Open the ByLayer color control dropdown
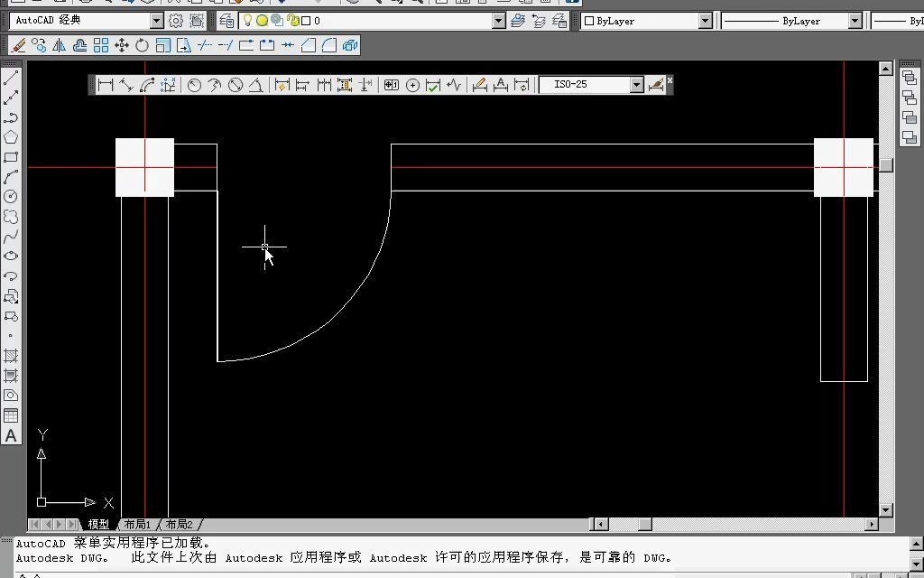The width and height of the screenshot is (924, 578). pos(705,21)
